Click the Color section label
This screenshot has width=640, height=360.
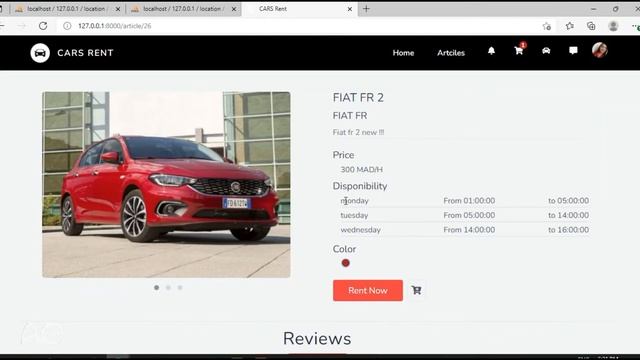(344, 249)
